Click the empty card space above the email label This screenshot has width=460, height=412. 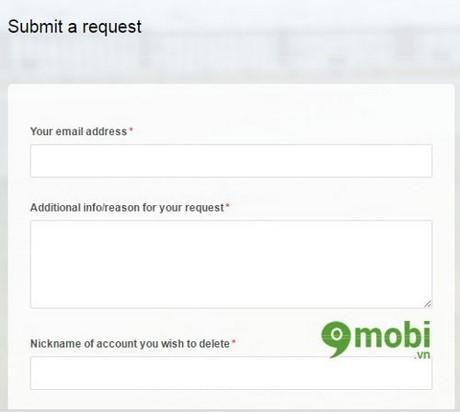click(x=231, y=105)
